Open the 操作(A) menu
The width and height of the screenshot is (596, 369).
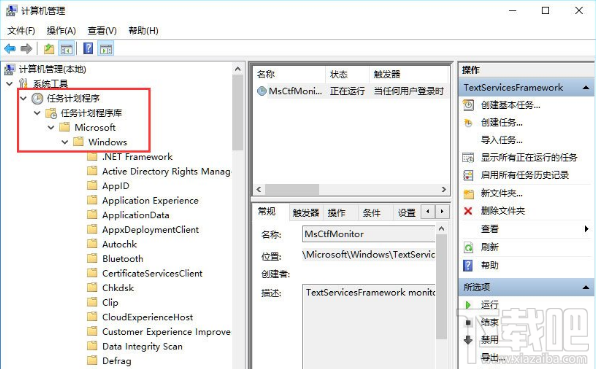(x=61, y=31)
